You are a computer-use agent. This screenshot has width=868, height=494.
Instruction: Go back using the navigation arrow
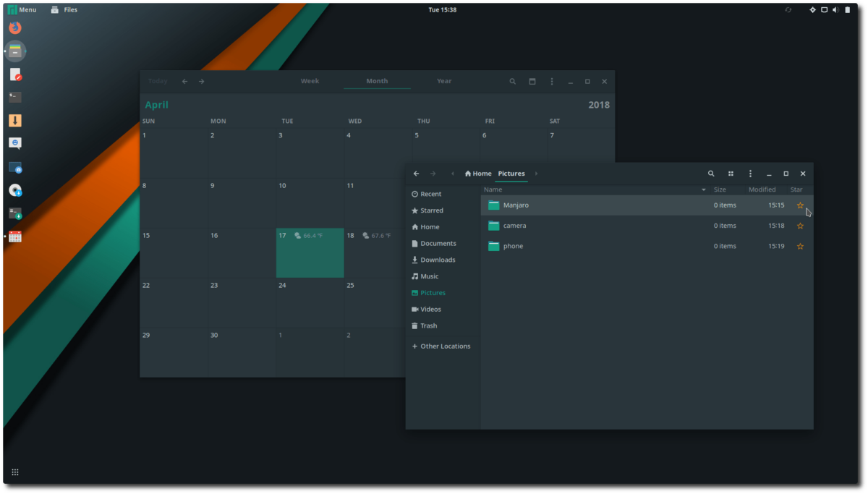pos(416,174)
